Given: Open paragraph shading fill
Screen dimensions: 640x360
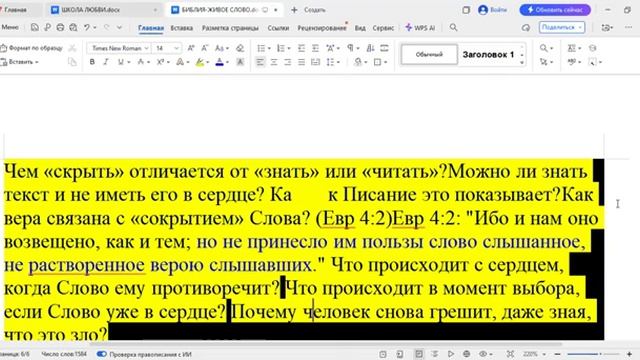Looking at the screenshot, I should pyautogui.click(x=358, y=62).
